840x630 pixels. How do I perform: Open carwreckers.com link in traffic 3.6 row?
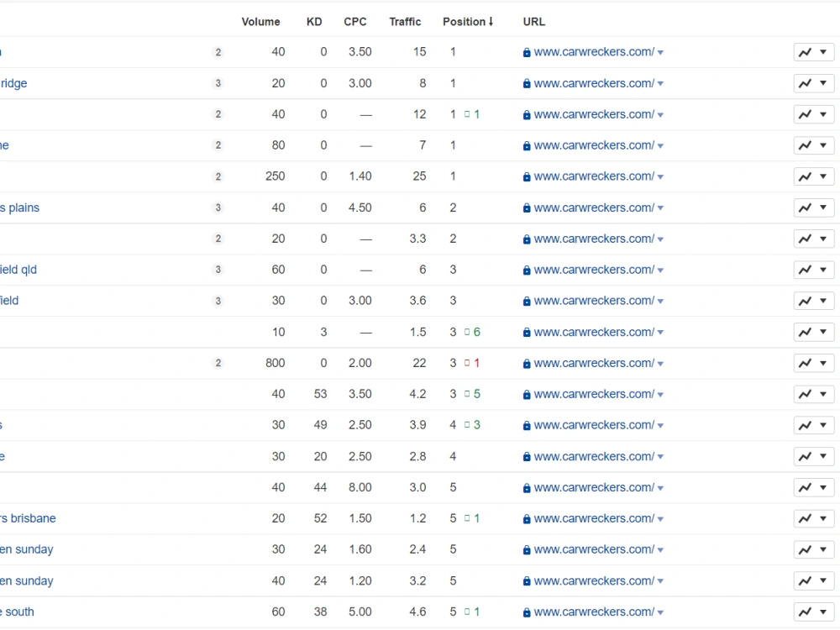594,301
